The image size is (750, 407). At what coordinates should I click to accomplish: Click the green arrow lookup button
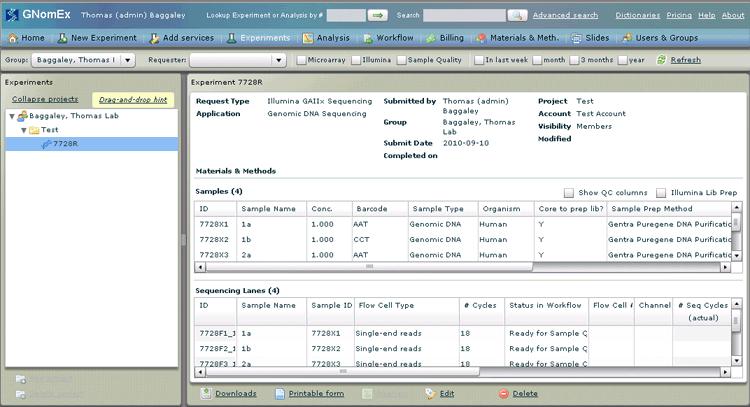click(377, 15)
